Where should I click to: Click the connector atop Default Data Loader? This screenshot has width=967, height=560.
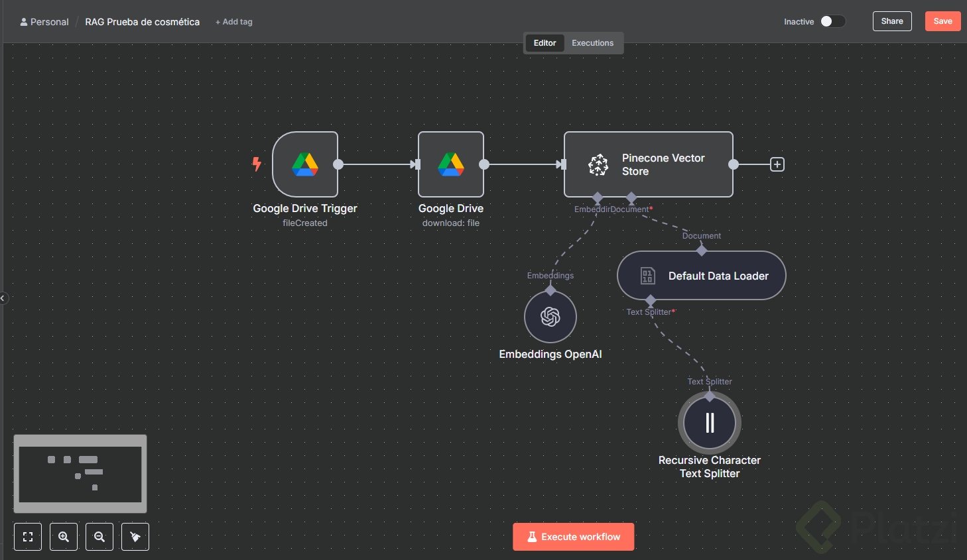(702, 251)
